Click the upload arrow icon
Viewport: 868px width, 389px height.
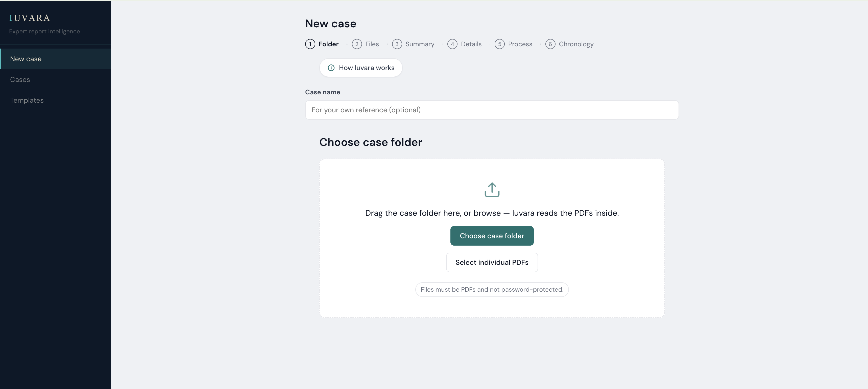pos(492,190)
